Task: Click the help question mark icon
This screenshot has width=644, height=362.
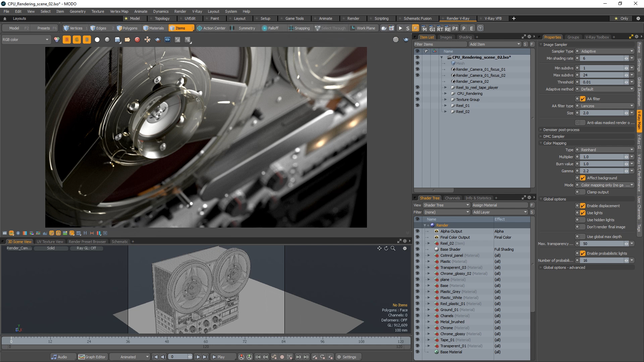Action: (480, 28)
